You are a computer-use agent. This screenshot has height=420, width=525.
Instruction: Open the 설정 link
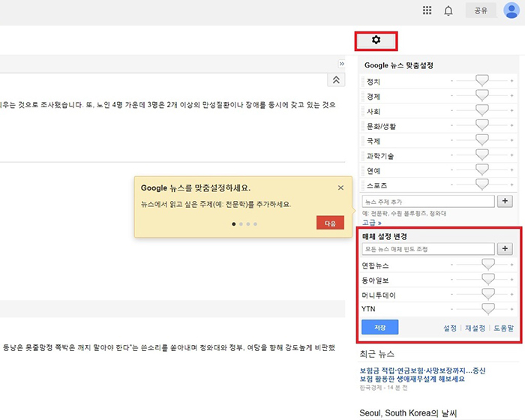tap(450, 328)
